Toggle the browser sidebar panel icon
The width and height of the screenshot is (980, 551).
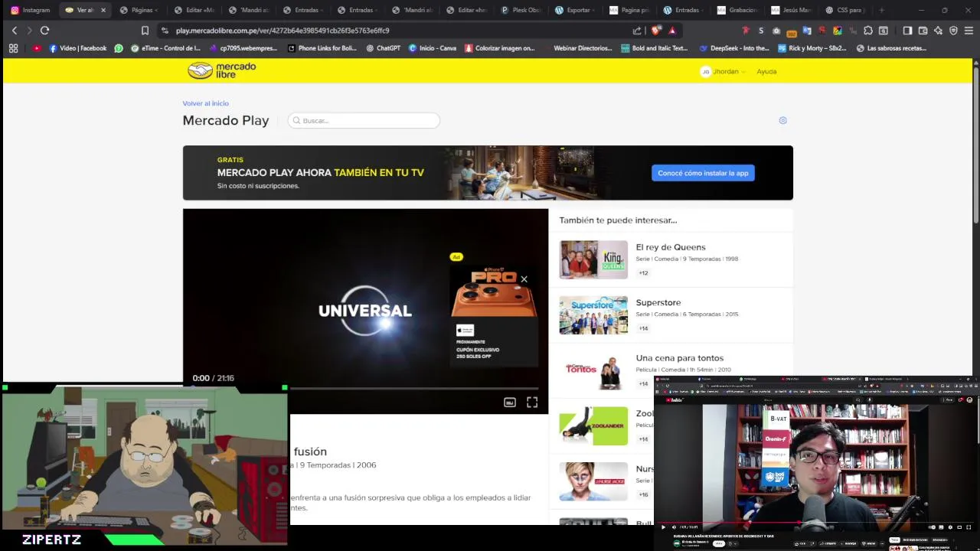click(907, 31)
